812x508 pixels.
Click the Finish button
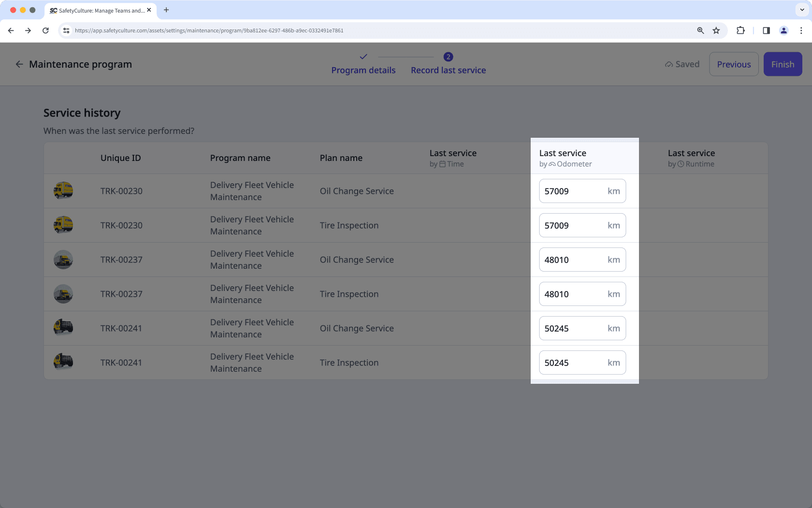coord(783,64)
